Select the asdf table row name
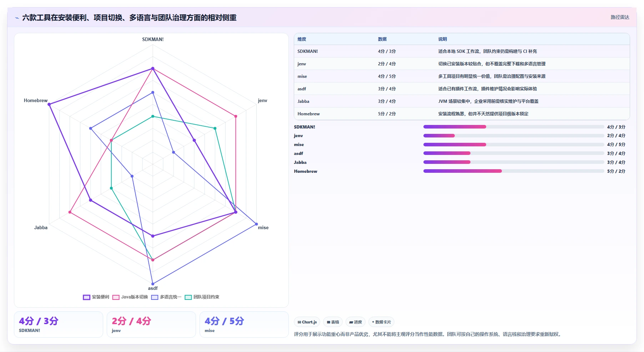 [302, 89]
